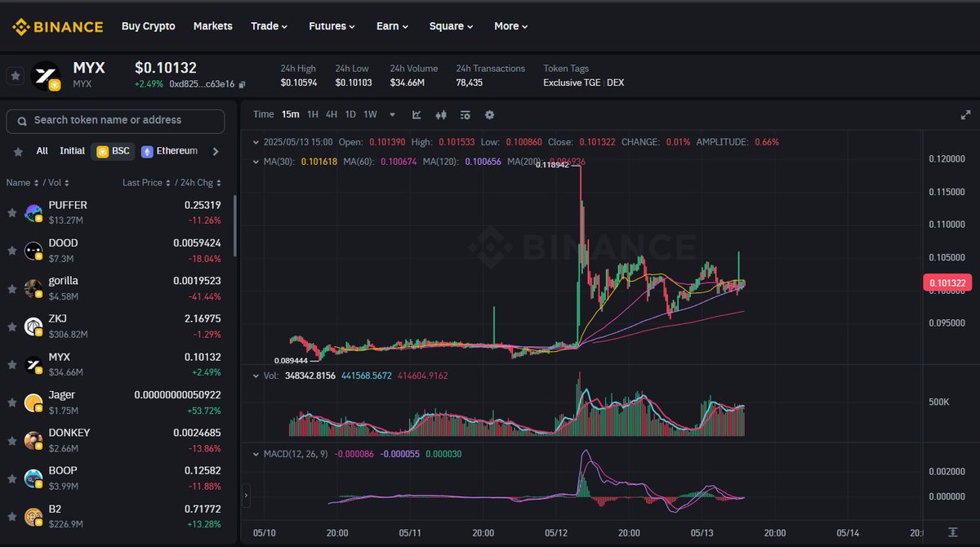Click the PUFFER token icon
The image size is (980, 547).
coord(33,213)
